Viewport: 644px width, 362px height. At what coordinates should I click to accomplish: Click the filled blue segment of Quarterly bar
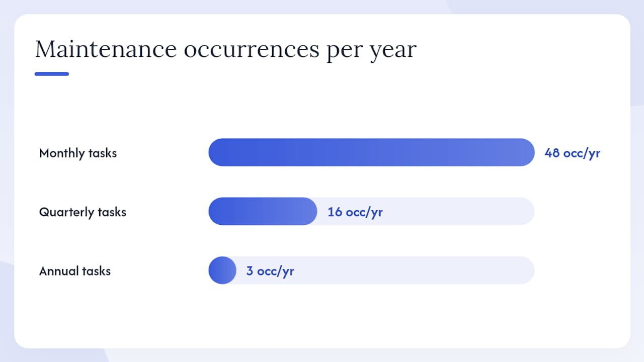[263, 211]
